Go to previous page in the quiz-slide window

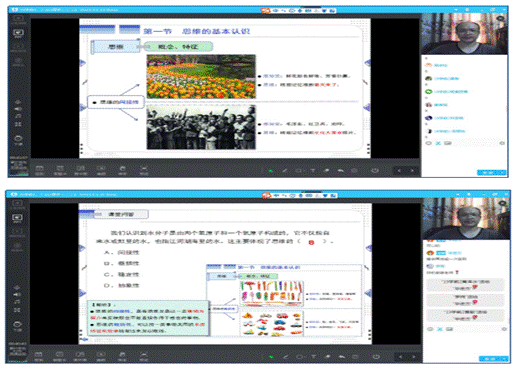(400, 357)
